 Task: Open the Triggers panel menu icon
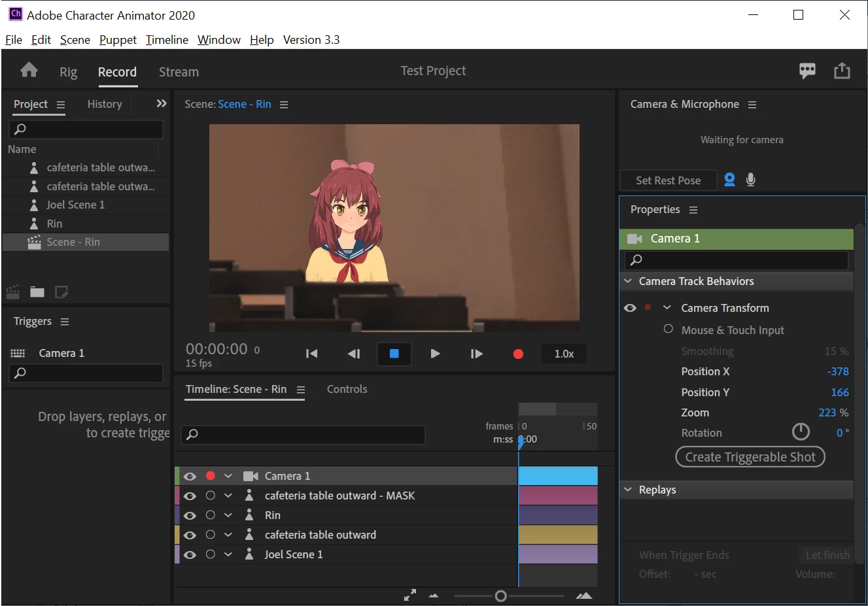(x=65, y=322)
